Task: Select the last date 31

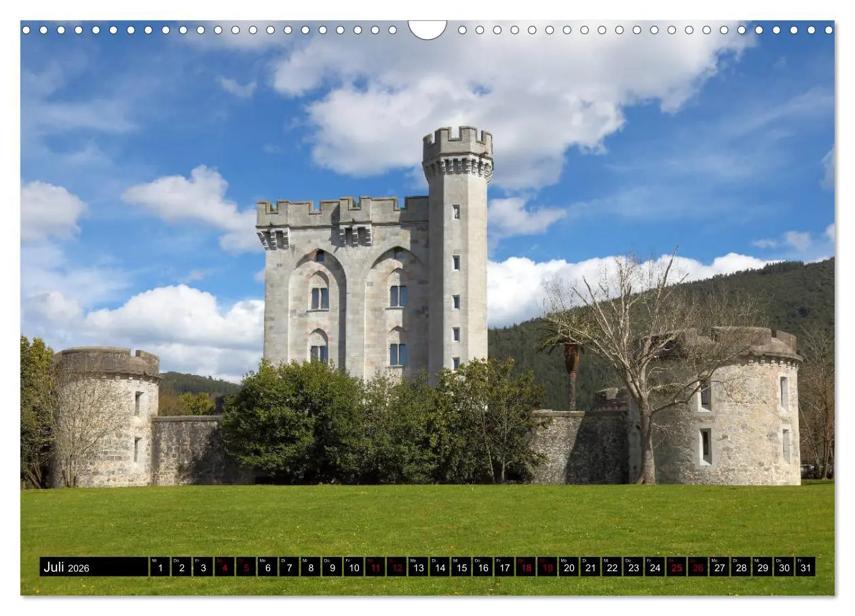Action: click(x=805, y=568)
